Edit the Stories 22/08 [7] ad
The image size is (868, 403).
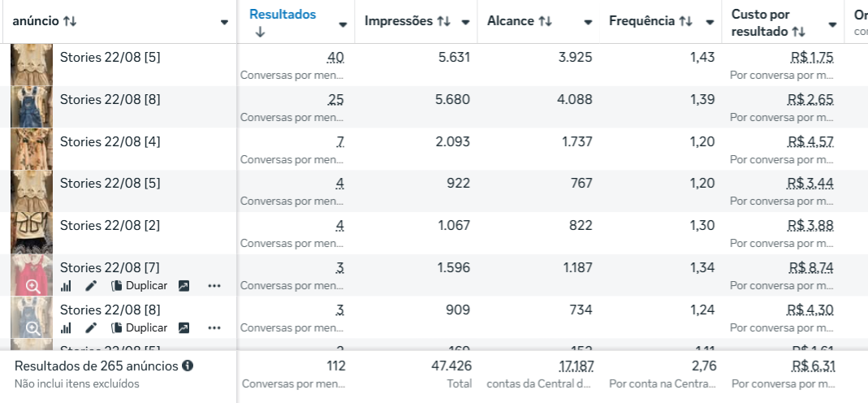click(91, 286)
